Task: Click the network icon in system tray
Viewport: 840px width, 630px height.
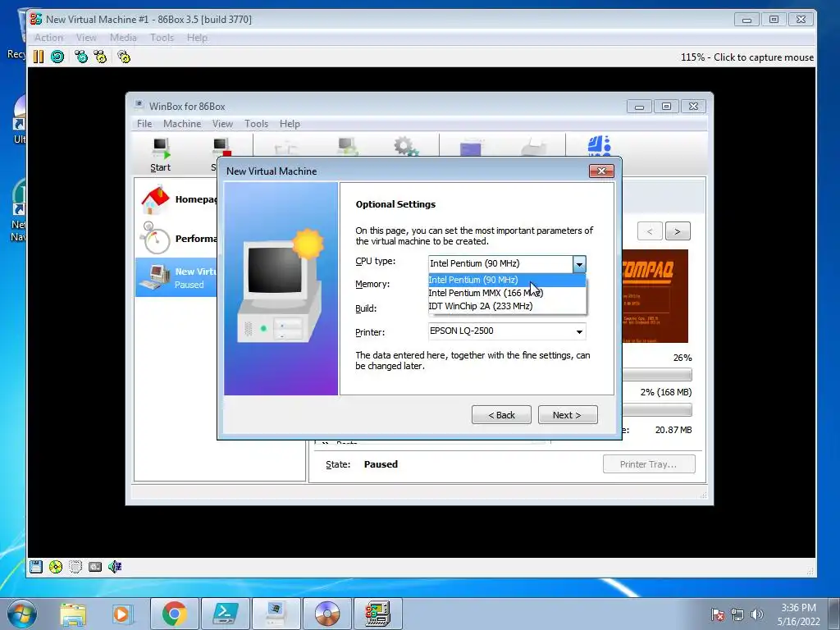Action: click(x=737, y=614)
